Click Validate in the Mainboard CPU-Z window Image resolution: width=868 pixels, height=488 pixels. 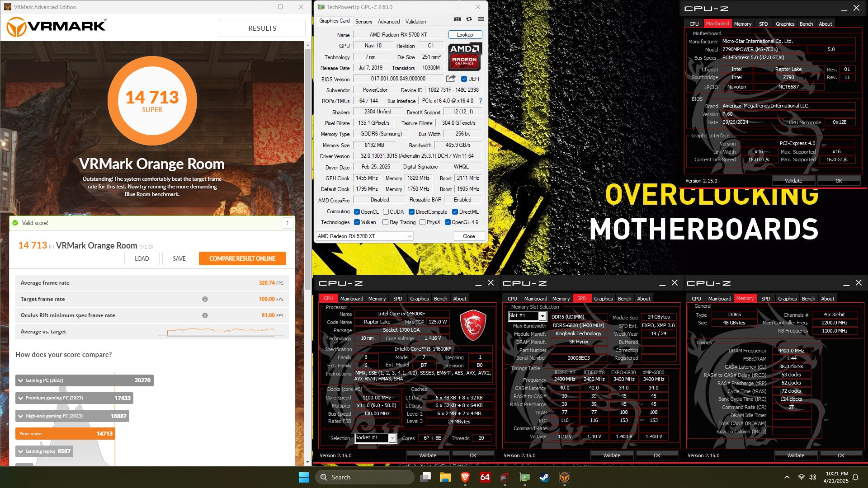click(x=793, y=180)
